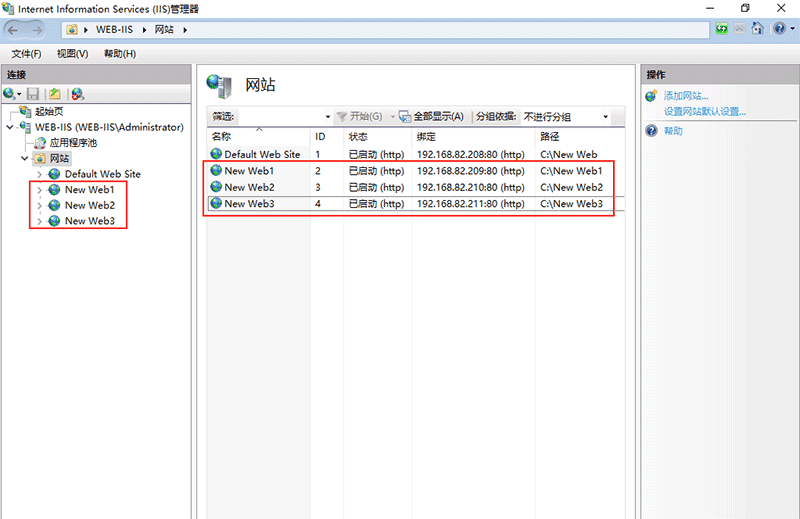Sort by the 绑定 column header
The width and height of the screenshot is (800, 519).
[473, 137]
